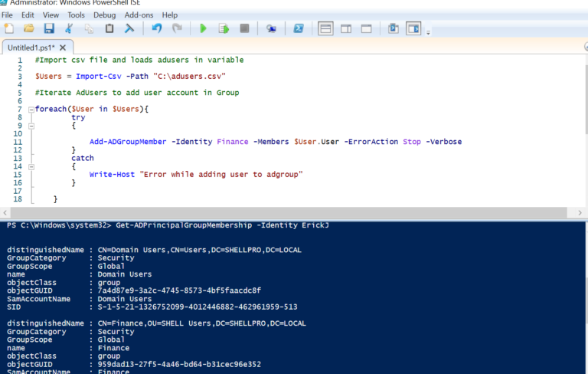Screen dimensions: 588x374
Task: Click the comment "#Iterate AdUsers" on line 5
Action: pos(137,93)
